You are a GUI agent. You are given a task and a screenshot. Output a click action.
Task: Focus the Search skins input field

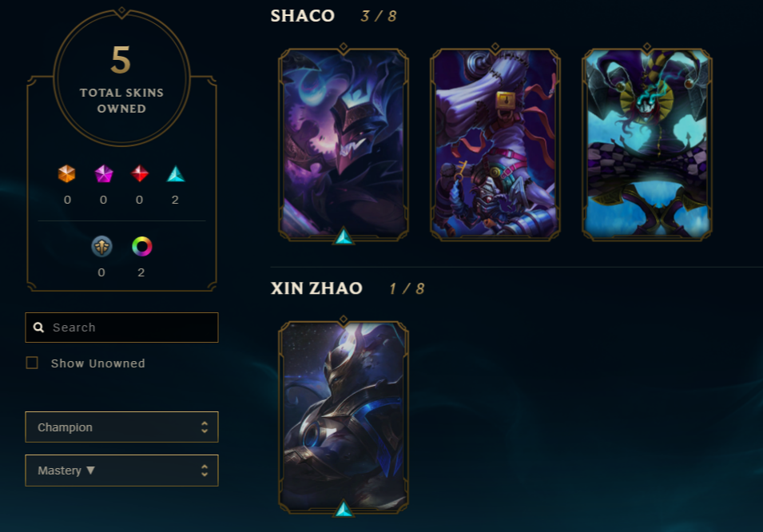[121, 327]
